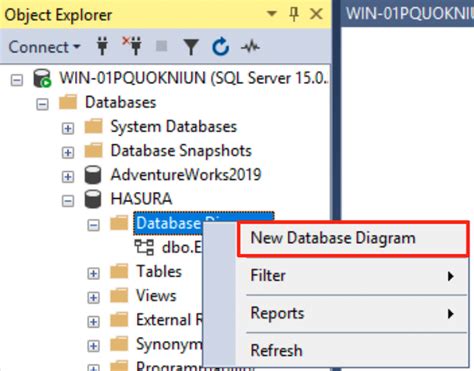Click the Connect Object Explorer plug icon
Viewport: 474px width, 371px height.
(x=102, y=46)
